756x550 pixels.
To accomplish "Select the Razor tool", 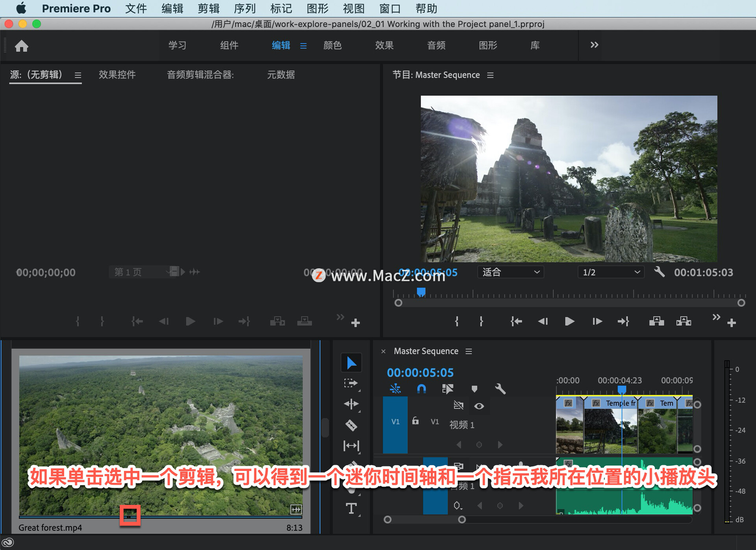I will [x=351, y=425].
